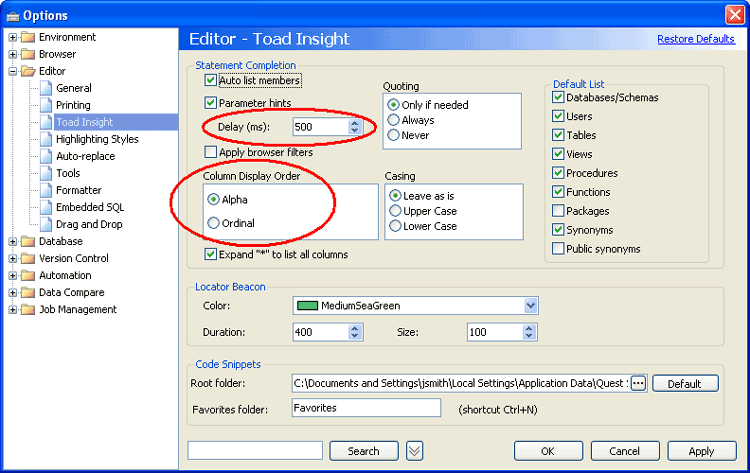The height and width of the screenshot is (473, 750).
Task: Click the Options window title icon
Action: (x=13, y=16)
